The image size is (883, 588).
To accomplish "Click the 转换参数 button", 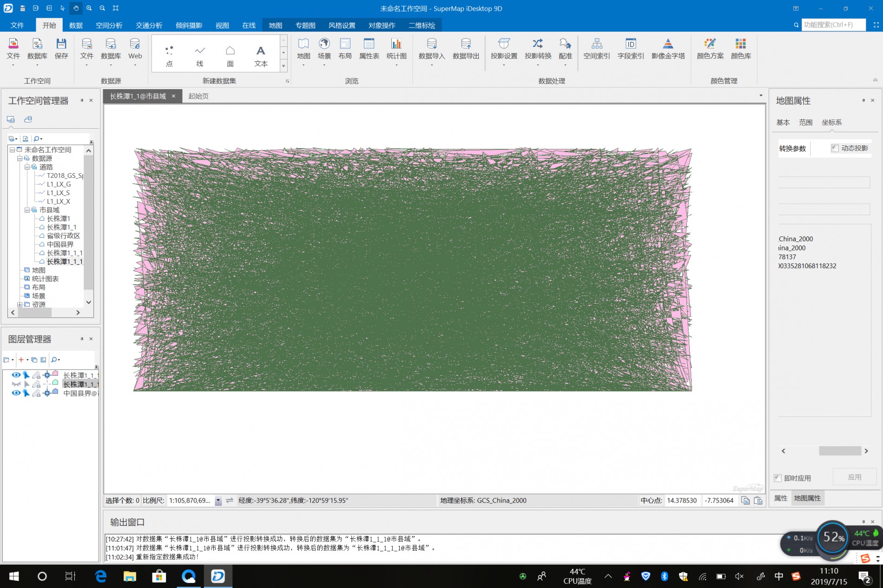I will pyautogui.click(x=792, y=148).
